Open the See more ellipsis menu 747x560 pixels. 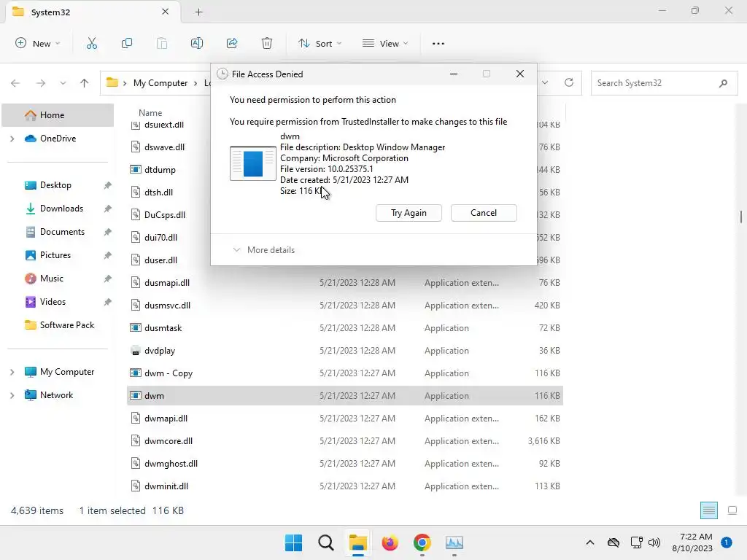click(438, 43)
